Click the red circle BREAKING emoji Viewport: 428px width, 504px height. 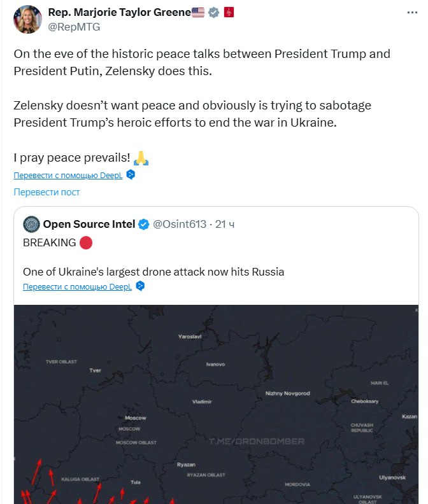[86, 242]
